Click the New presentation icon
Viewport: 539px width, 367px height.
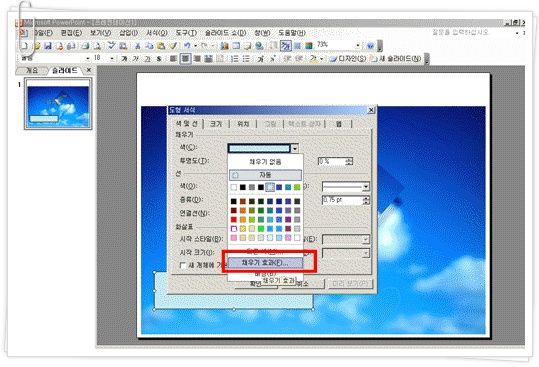click(x=25, y=46)
